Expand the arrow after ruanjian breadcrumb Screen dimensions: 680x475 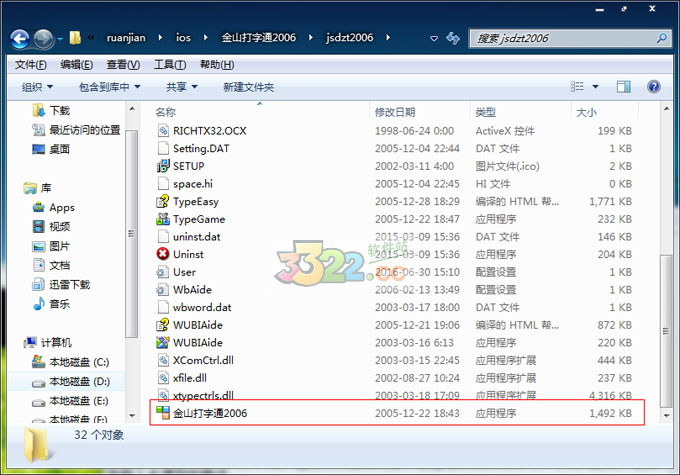click(160, 38)
